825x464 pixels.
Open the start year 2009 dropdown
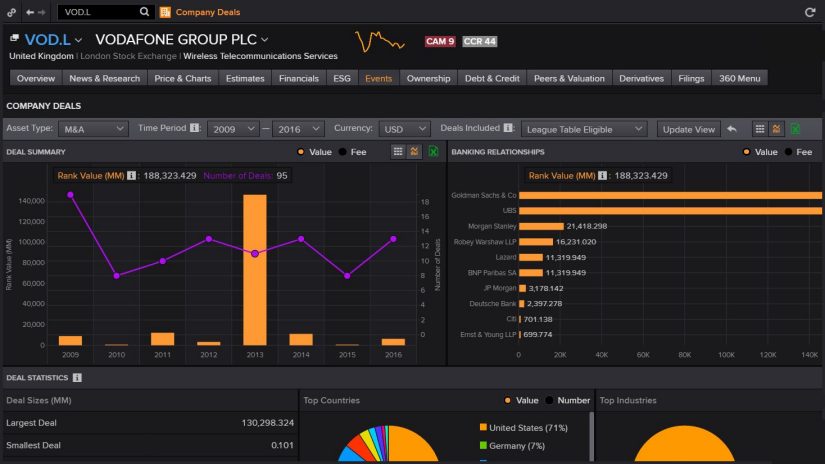pyautogui.click(x=233, y=129)
